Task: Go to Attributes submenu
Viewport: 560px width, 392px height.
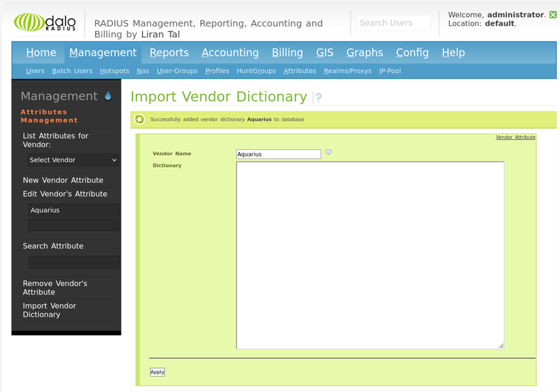Action: [x=300, y=71]
